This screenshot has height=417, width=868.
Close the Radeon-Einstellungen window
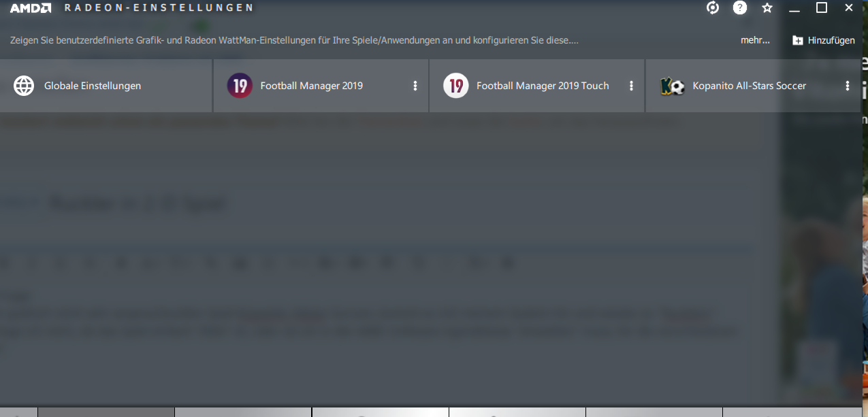[849, 7]
